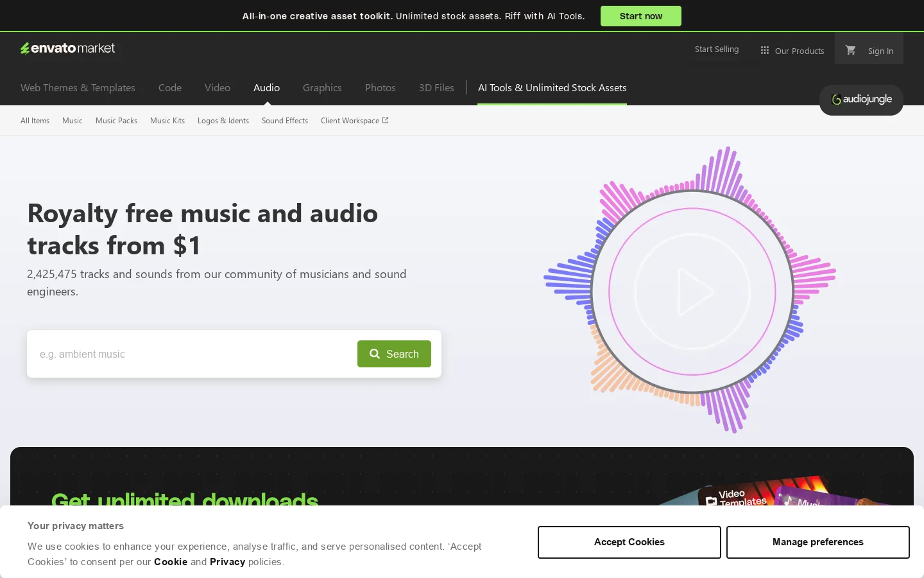The image size is (924, 578).
Task: Open the Privacy policy link
Action: tap(227, 562)
